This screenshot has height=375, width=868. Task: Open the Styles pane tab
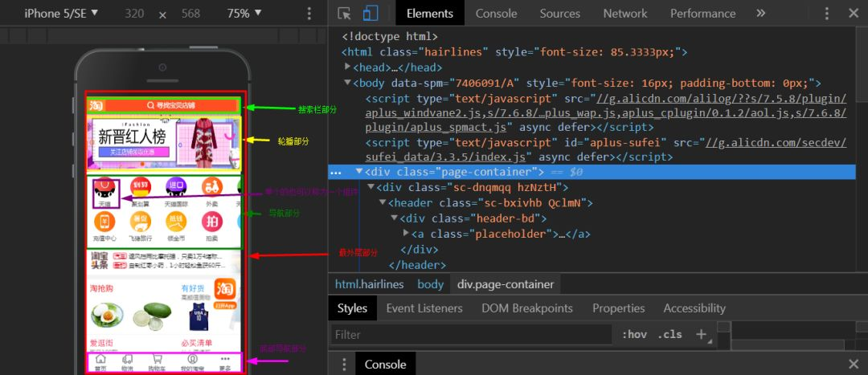coord(352,308)
